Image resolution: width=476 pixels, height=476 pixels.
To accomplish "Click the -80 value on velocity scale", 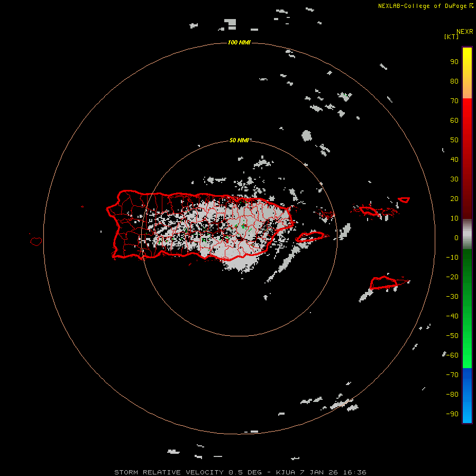I will tap(452, 395).
